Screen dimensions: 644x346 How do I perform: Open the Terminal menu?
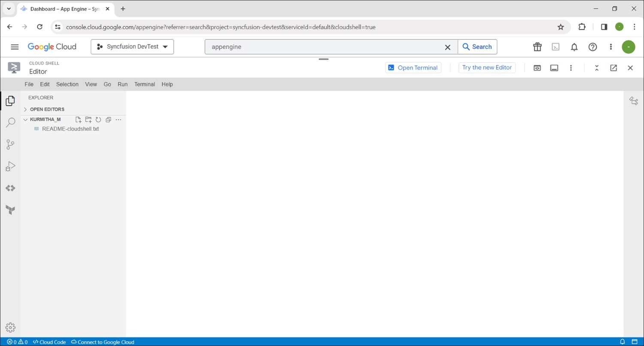tap(144, 84)
